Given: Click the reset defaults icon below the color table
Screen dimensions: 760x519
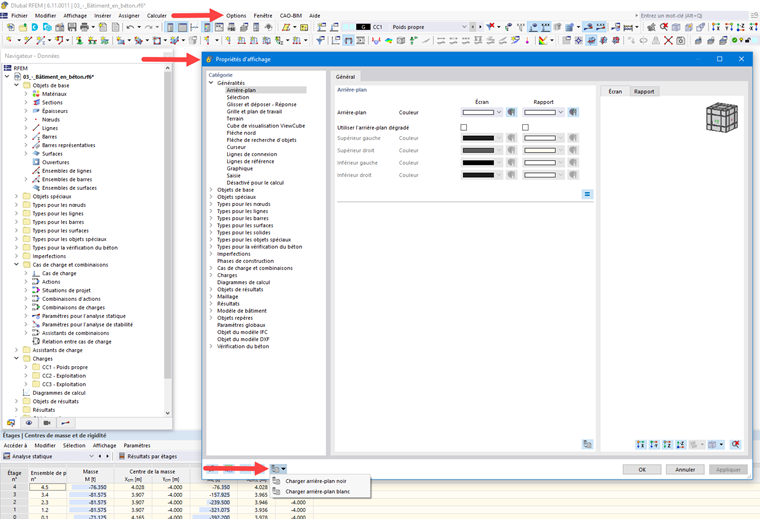Looking at the screenshot, I should pyautogui.click(x=587, y=194).
